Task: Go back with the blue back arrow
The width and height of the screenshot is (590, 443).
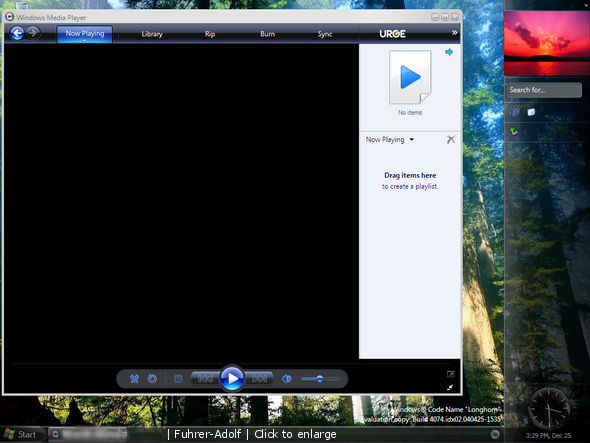Action: (17, 33)
